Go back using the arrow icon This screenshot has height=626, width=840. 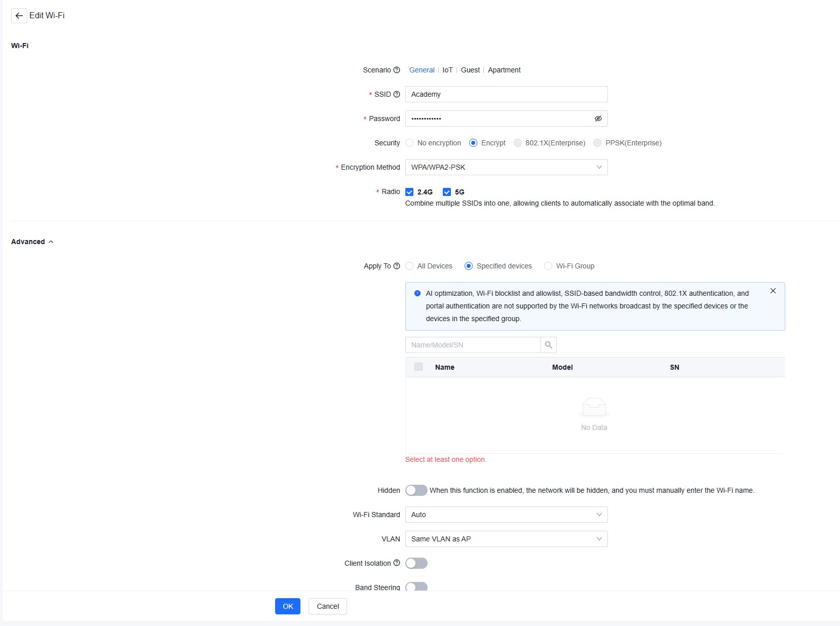(19, 16)
